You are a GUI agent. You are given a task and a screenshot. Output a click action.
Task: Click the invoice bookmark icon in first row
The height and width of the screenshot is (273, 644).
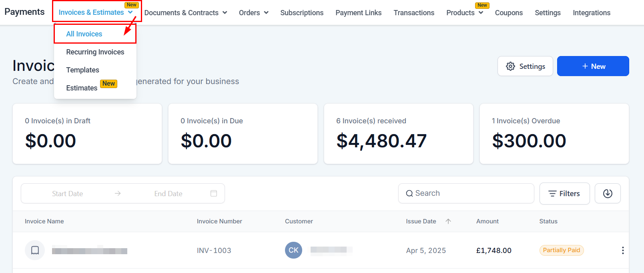click(35, 251)
